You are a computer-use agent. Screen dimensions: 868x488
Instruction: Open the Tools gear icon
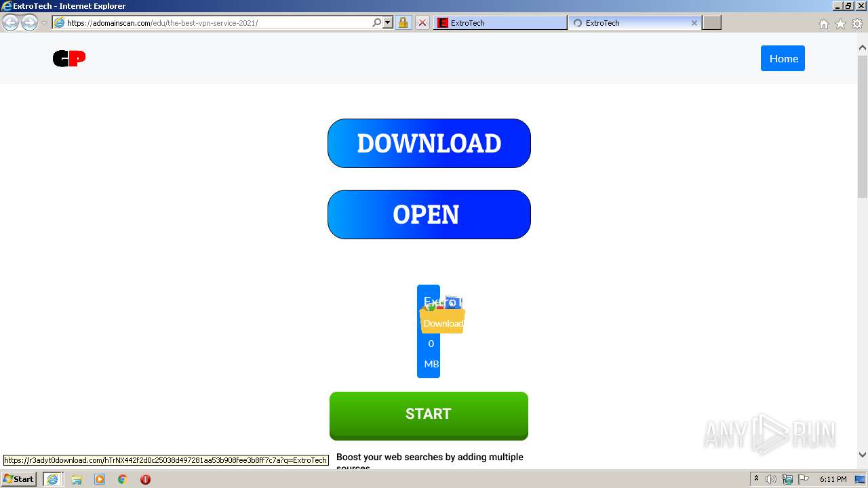click(x=857, y=24)
